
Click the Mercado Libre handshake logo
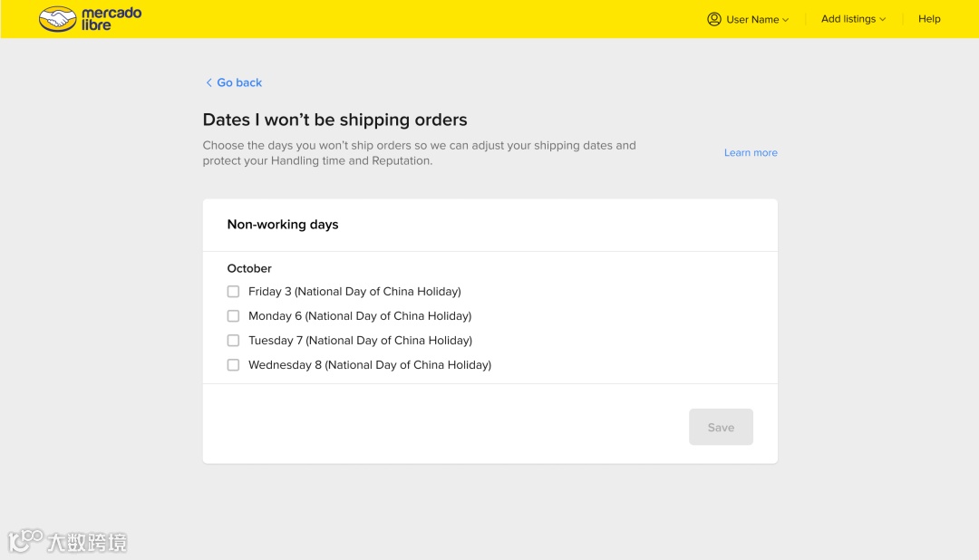[57, 19]
